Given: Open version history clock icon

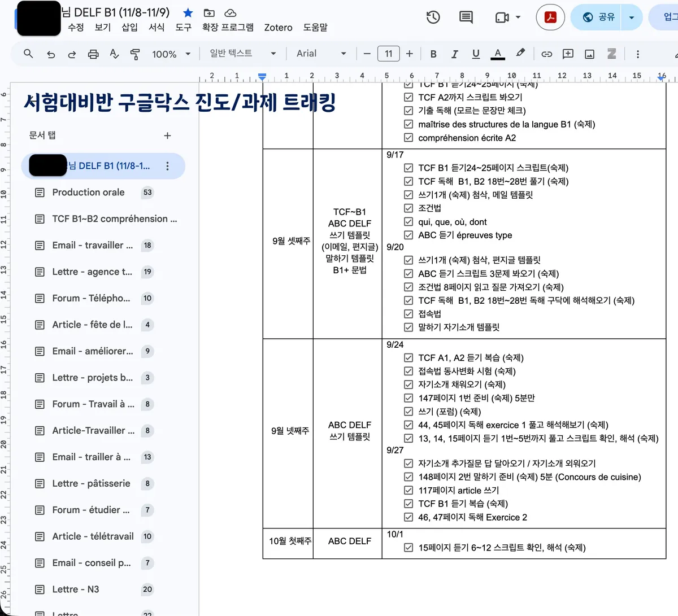Looking at the screenshot, I should 433,18.
